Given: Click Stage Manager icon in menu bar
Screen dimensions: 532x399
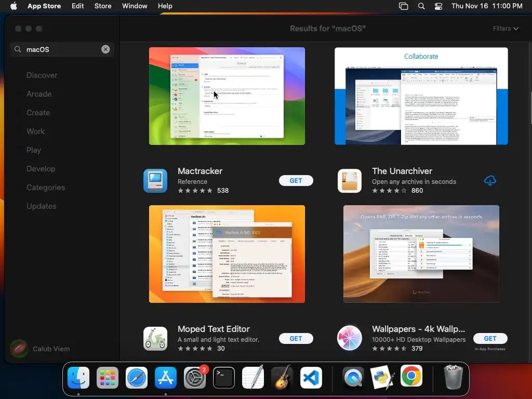Looking at the screenshot, I should (x=403, y=6).
